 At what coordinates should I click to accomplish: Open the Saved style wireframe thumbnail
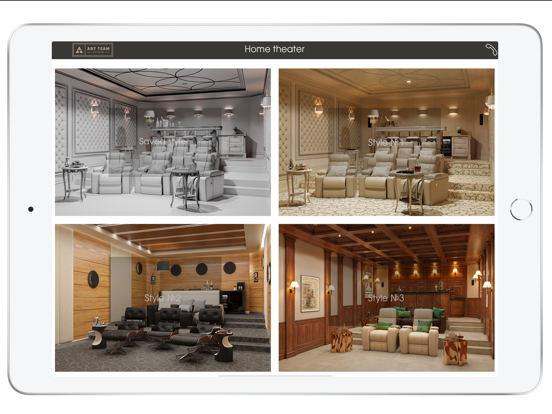[163, 142]
